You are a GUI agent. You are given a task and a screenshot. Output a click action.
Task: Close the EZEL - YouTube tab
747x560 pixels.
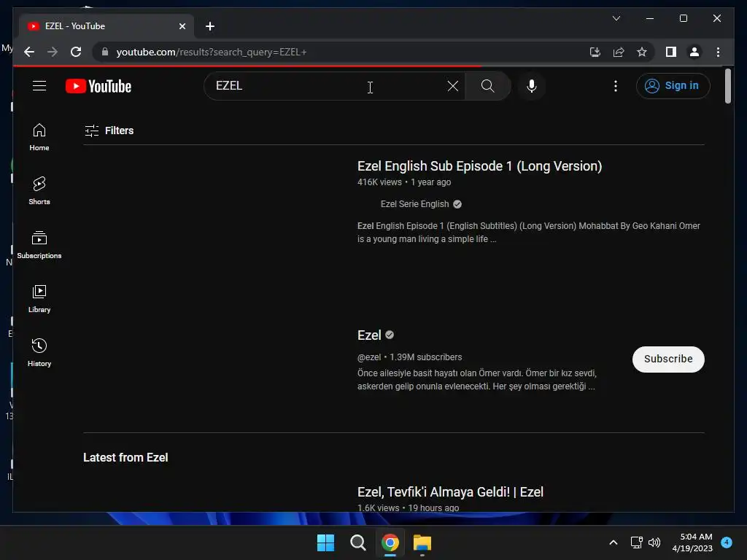click(182, 26)
